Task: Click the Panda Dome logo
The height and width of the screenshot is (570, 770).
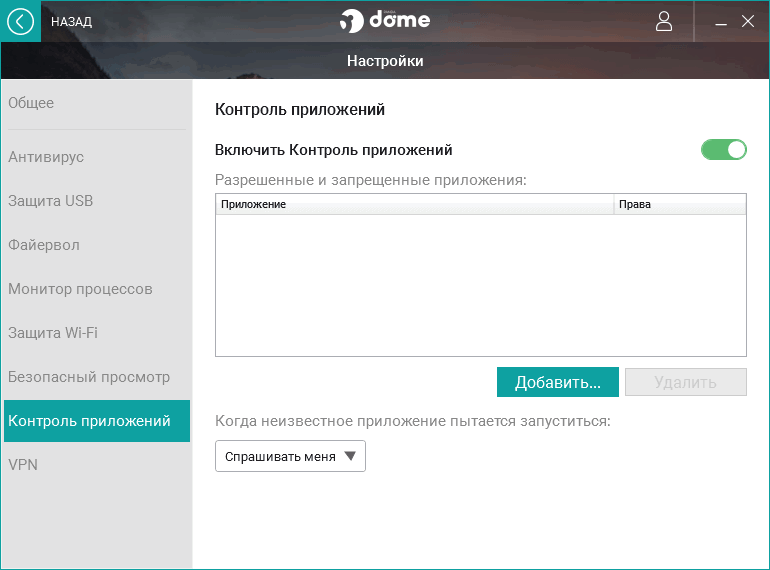Action: tap(385, 21)
